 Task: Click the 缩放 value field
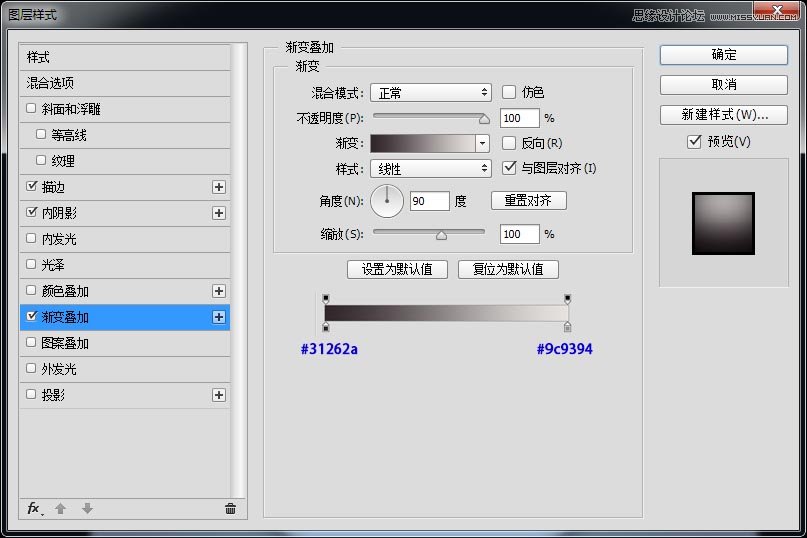click(x=519, y=234)
